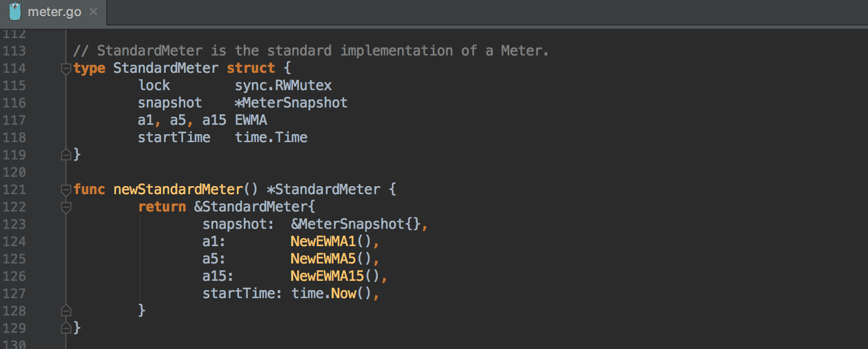Click line number 124 in gutter
Screen dimensions: 868x349
pos(14,242)
